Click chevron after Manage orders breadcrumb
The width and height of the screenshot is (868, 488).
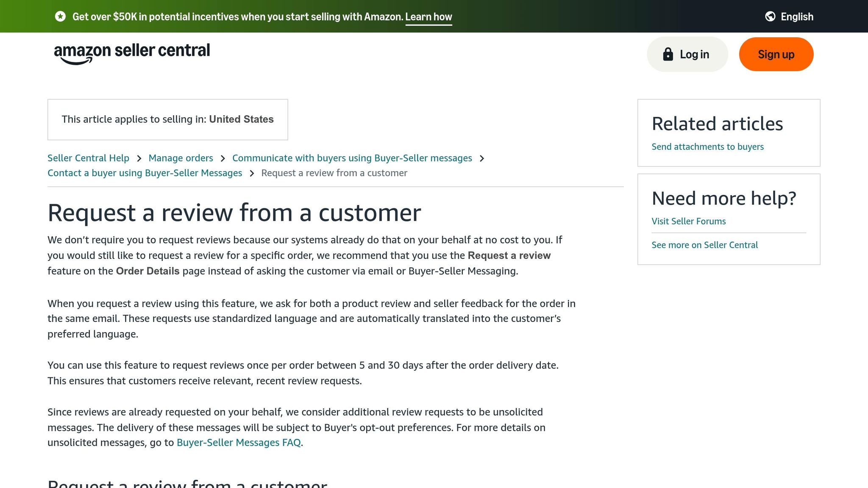(x=223, y=158)
